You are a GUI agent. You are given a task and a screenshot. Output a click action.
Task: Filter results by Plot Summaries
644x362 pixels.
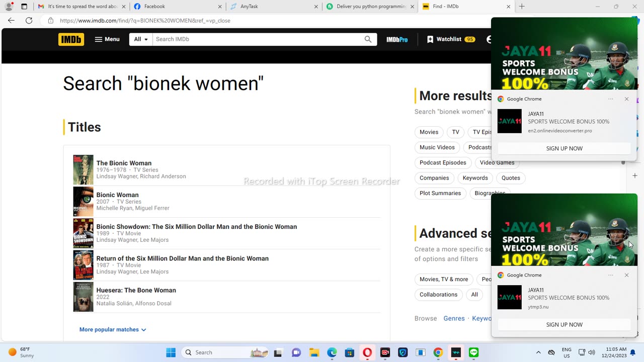point(440,193)
